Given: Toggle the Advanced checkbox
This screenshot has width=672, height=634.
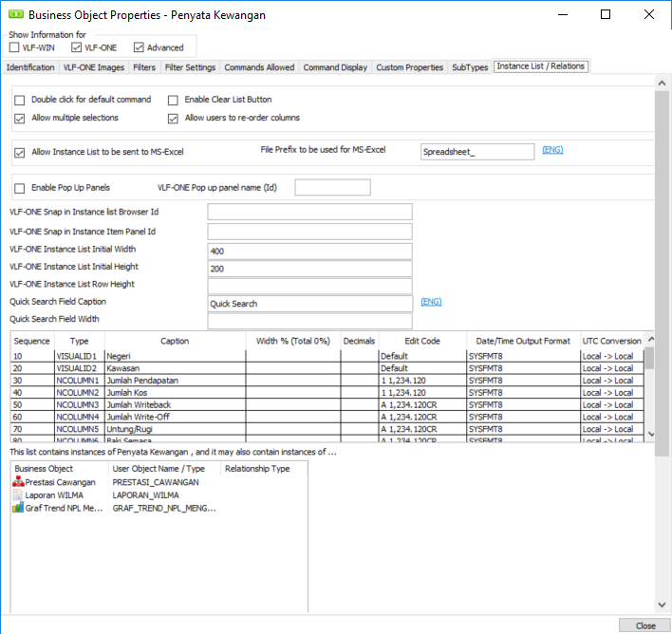Looking at the screenshot, I should pos(139,47).
